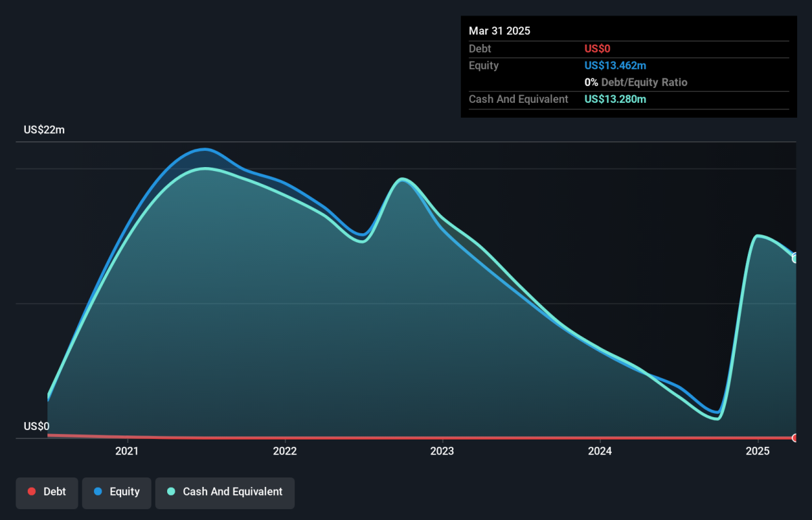Click the Debt row label in tooltip

480,49
